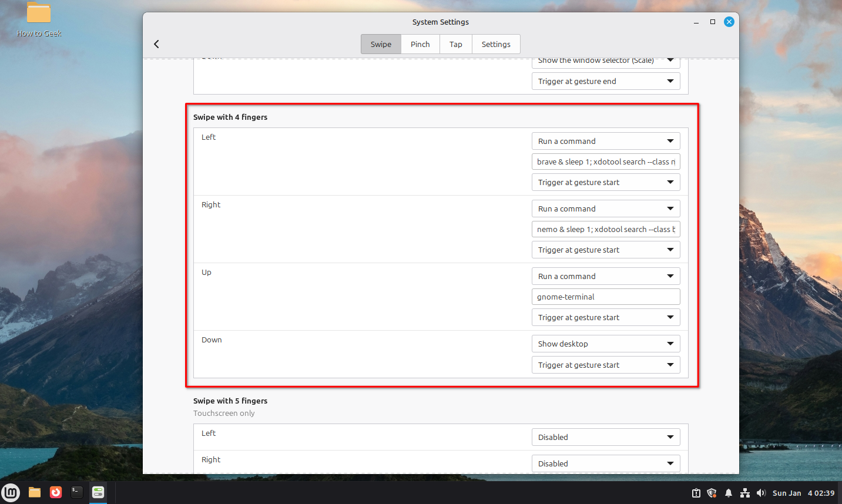
Task: Open the terminal from the taskbar
Action: click(x=76, y=492)
